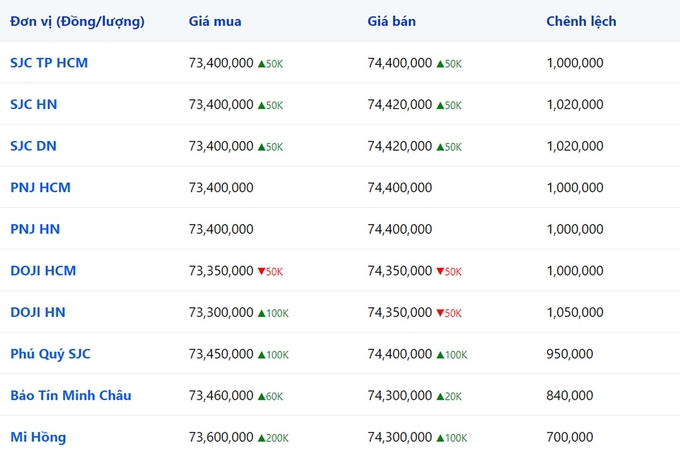Select PNJ HCM buy price 73,400,000
Screen dimensions: 680x456
click(221, 188)
